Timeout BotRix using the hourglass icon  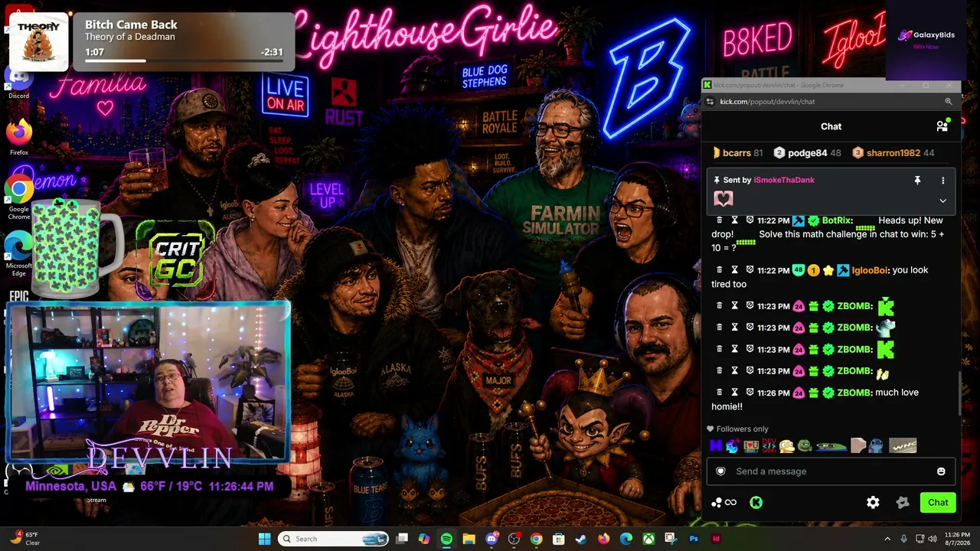point(734,220)
